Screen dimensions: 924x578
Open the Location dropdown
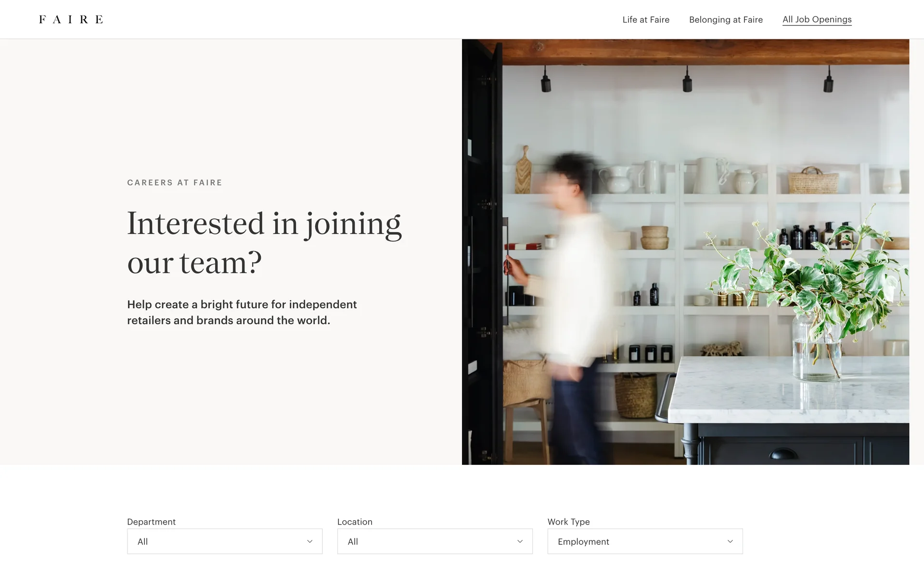click(435, 541)
